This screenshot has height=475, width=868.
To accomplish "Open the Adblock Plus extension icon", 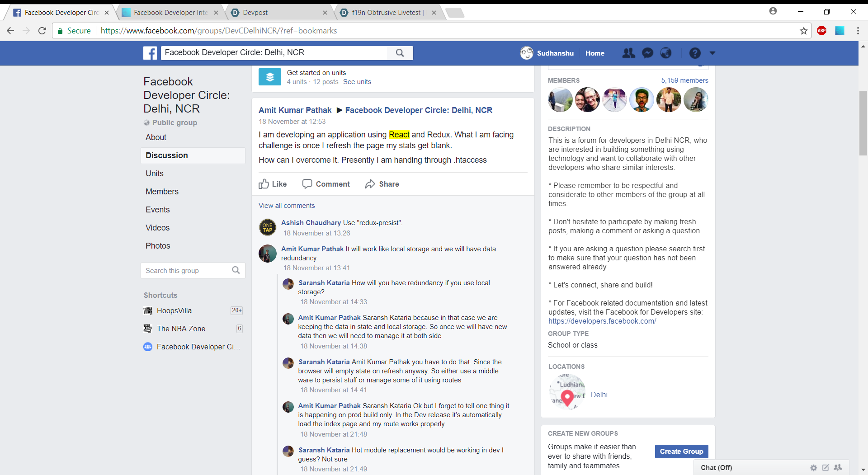I will pyautogui.click(x=822, y=31).
